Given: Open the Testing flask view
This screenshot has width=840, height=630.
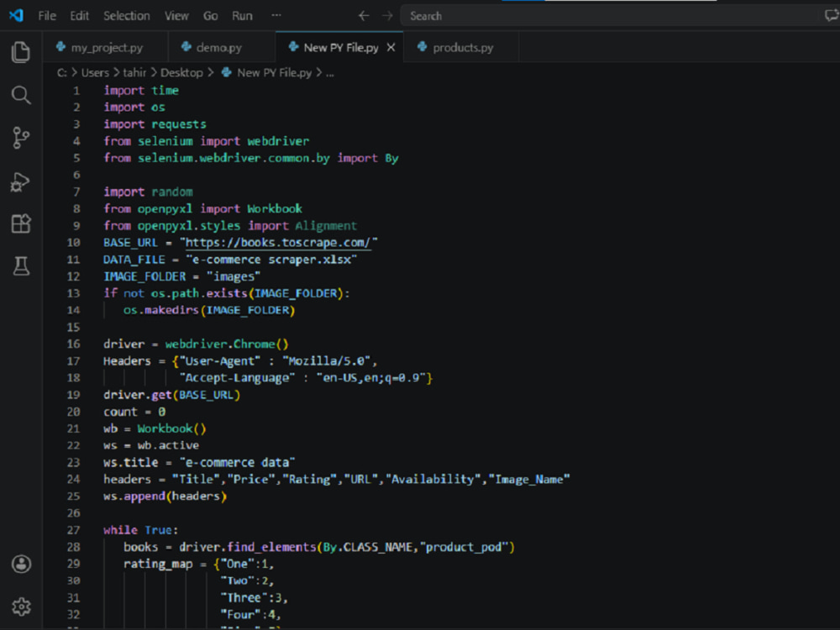Looking at the screenshot, I should (21, 266).
